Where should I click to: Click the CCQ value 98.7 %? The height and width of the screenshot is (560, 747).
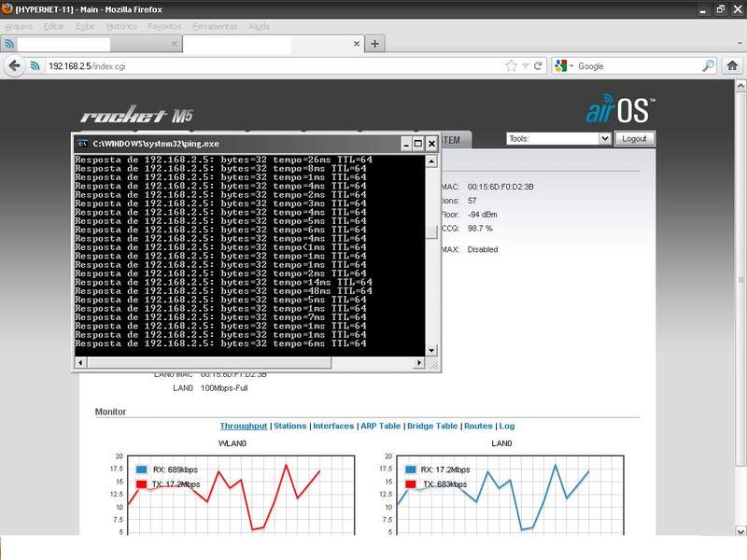pos(480,228)
